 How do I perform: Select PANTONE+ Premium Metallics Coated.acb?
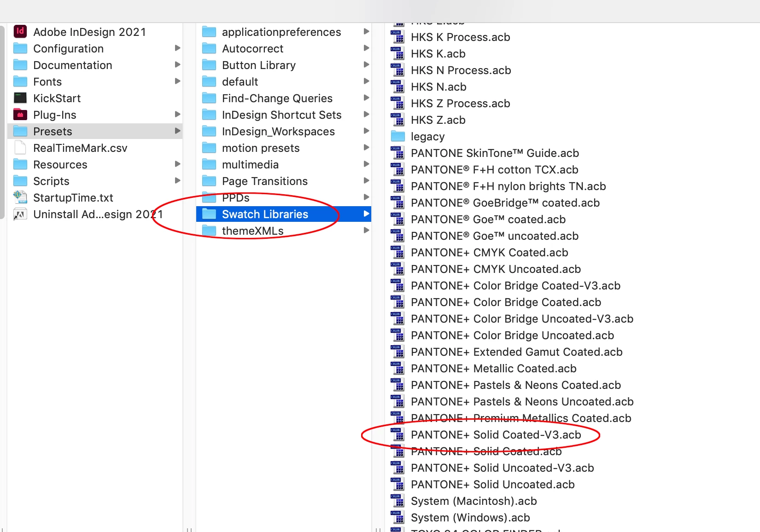pos(520,418)
